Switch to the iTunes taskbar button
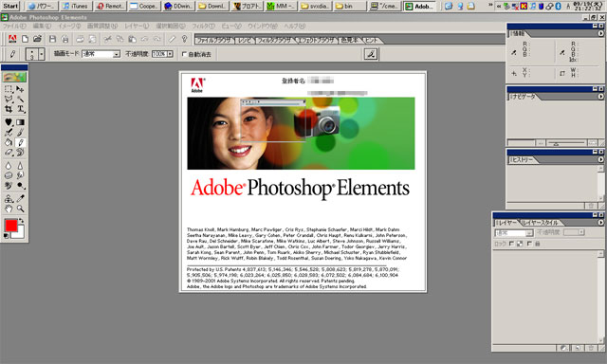 point(76,6)
